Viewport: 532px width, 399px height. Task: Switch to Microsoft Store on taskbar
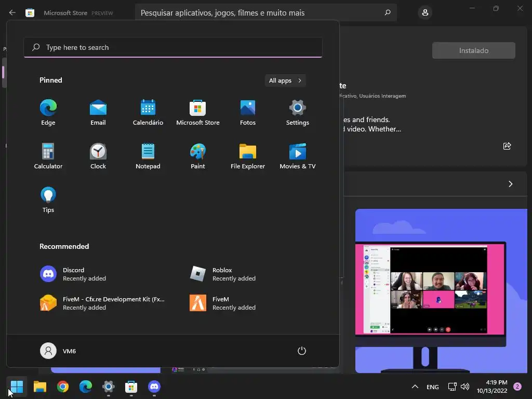click(131, 387)
